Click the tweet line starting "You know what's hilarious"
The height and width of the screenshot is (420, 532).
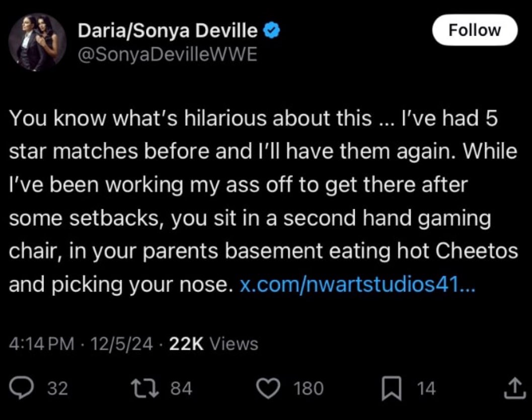[253, 118]
